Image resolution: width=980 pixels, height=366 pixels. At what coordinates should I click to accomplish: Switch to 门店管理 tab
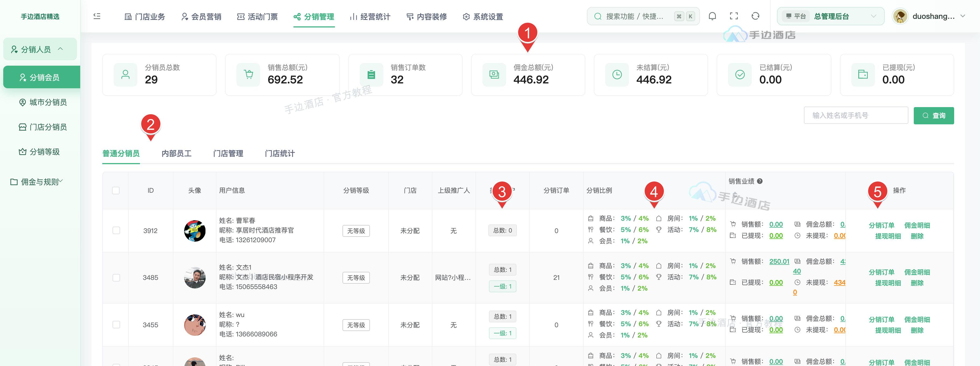click(x=228, y=153)
